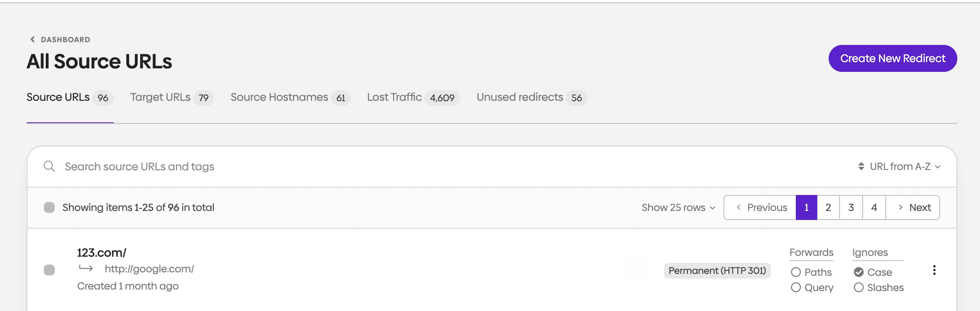The width and height of the screenshot is (980, 311).
Task: Open the URL from A-Z sort dropdown
Action: tap(899, 166)
